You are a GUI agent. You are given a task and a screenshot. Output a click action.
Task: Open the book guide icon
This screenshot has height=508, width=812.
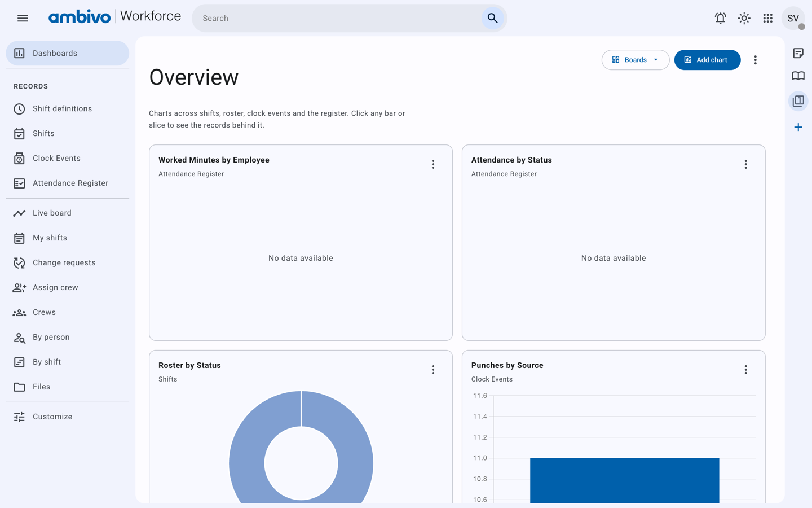[798, 76]
